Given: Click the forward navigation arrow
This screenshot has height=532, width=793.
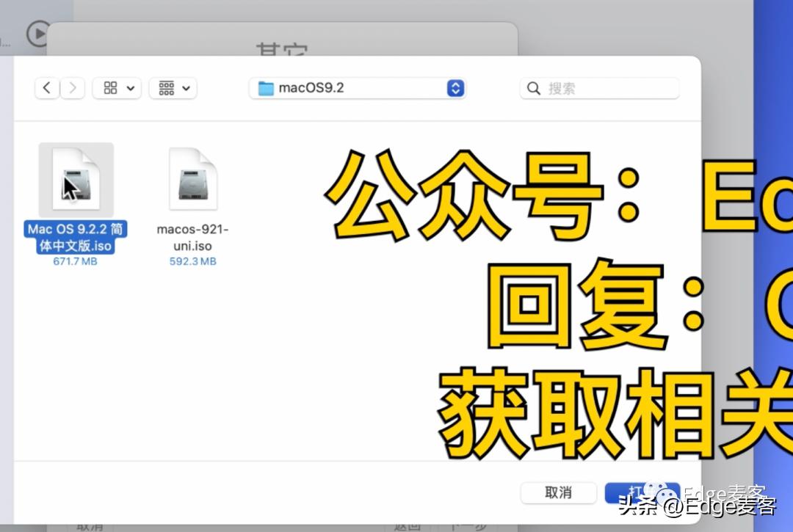Looking at the screenshot, I should [73, 87].
